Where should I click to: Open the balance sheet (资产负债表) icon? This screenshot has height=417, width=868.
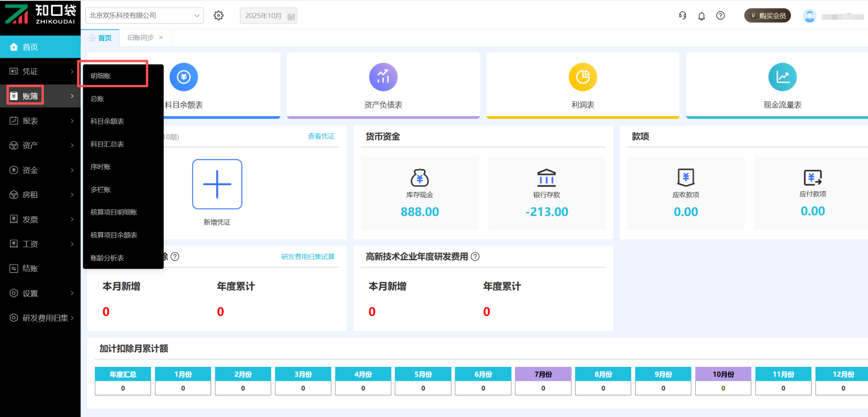click(383, 77)
